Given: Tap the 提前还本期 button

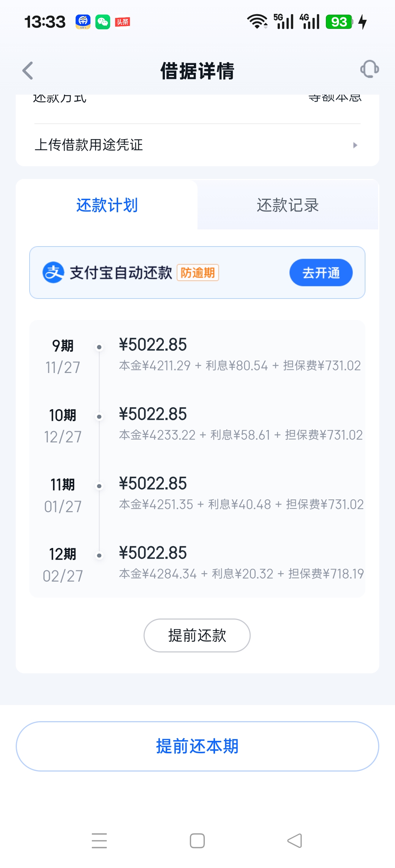Looking at the screenshot, I should click(197, 746).
